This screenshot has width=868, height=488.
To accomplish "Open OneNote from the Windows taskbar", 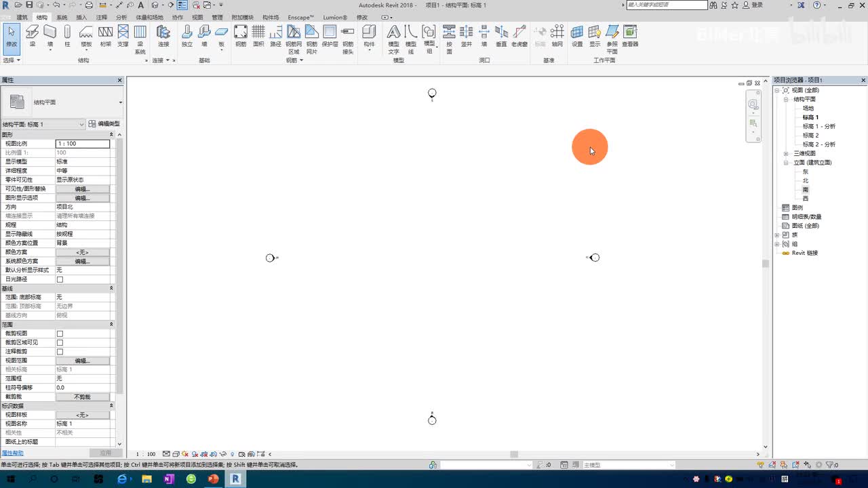I will (169, 479).
